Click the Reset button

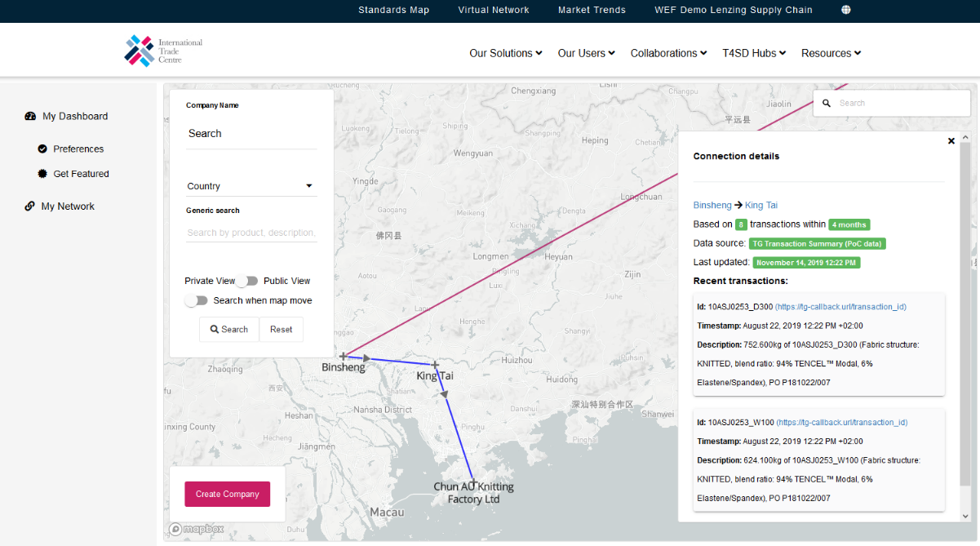282,330
